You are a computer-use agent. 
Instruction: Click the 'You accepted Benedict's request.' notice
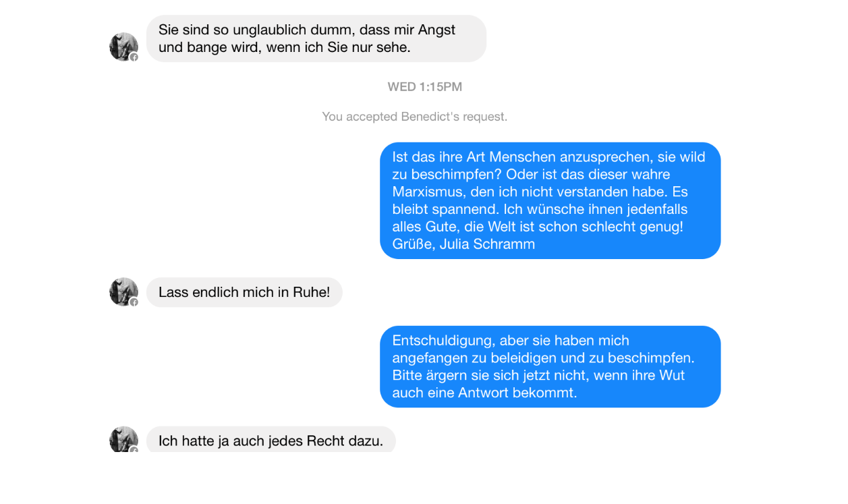tap(415, 117)
